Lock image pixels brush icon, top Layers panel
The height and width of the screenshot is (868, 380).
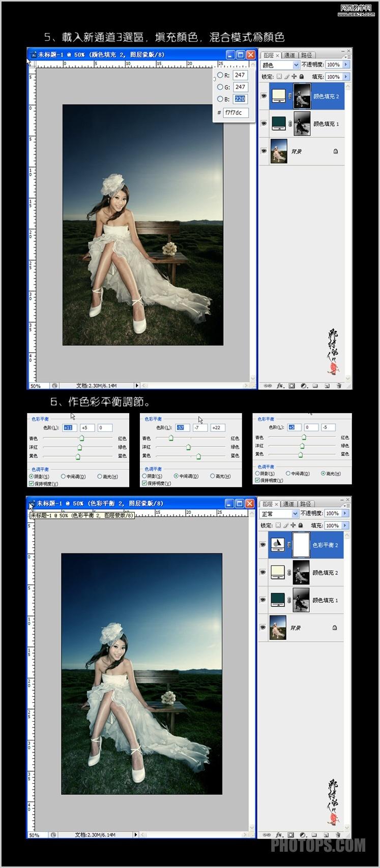pos(286,77)
